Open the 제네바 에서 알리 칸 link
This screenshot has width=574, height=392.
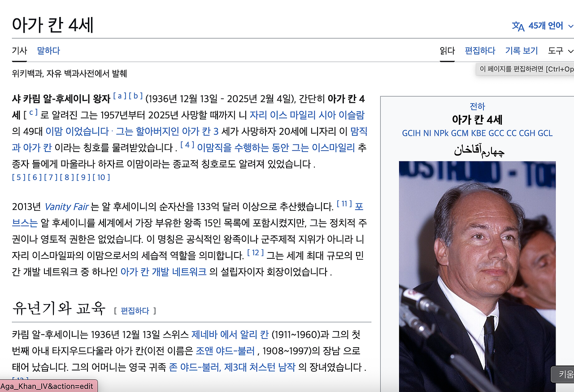point(230,335)
